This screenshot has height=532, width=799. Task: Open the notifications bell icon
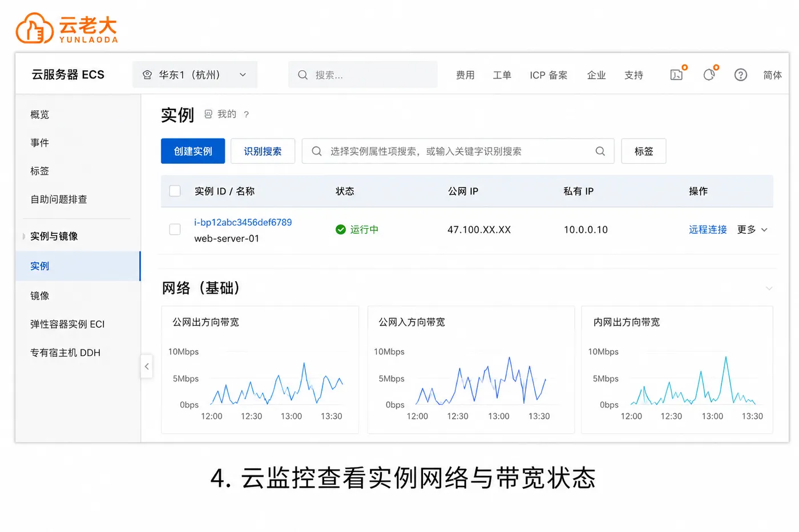coord(710,74)
